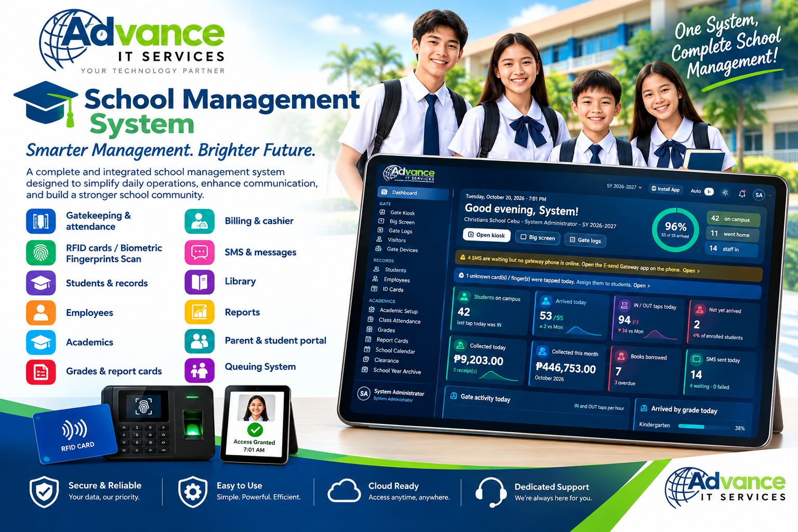Click the Big Screen sidebar icon
The image size is (798, 532).
pyautogui.click(x=381, y=221)
